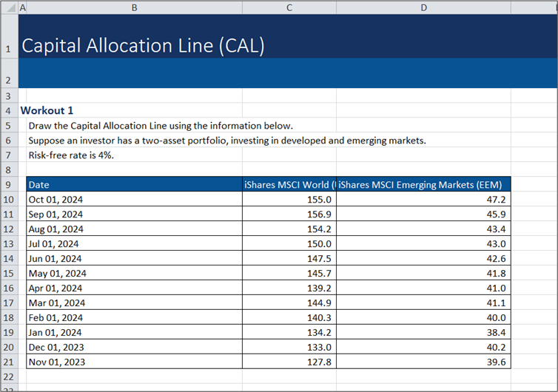Image resolution: width=558 pixels, height=392 pixels.
Task: Click the Date table header cell
Action: (x=134, y=185)
